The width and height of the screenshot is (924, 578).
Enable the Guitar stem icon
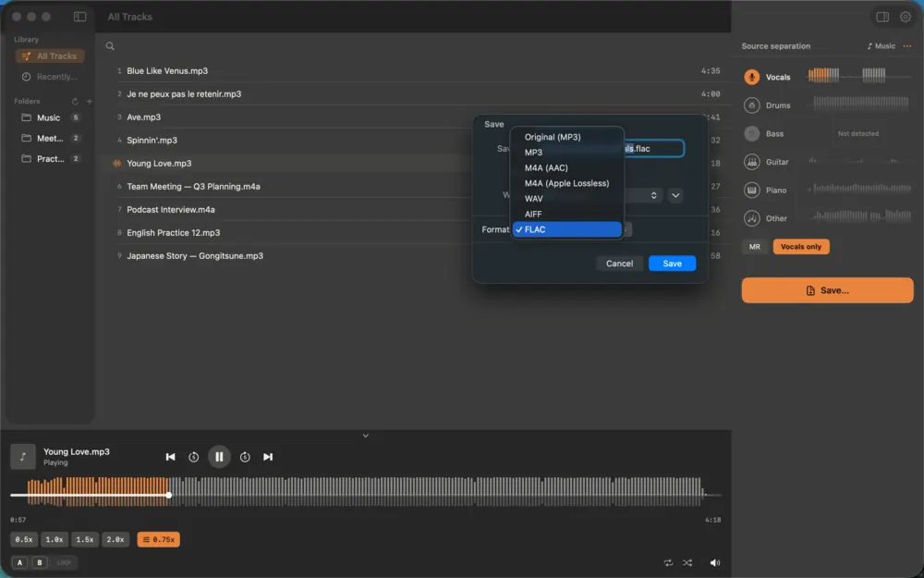point(751,162)
